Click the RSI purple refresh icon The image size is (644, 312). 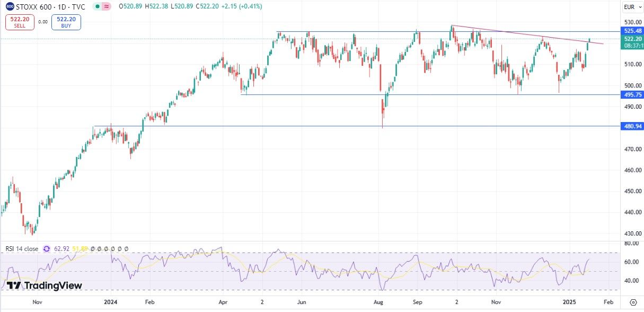click(x=47, y=248)
